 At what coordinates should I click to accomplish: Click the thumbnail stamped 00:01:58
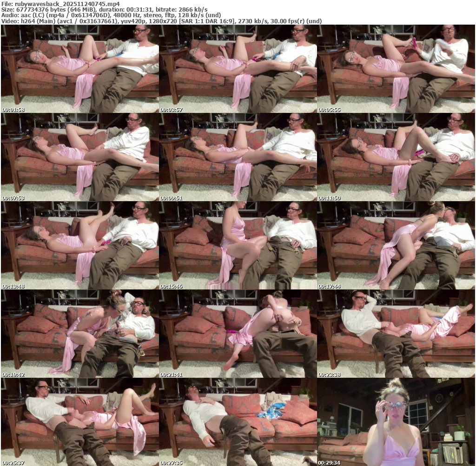pos(80,69)
